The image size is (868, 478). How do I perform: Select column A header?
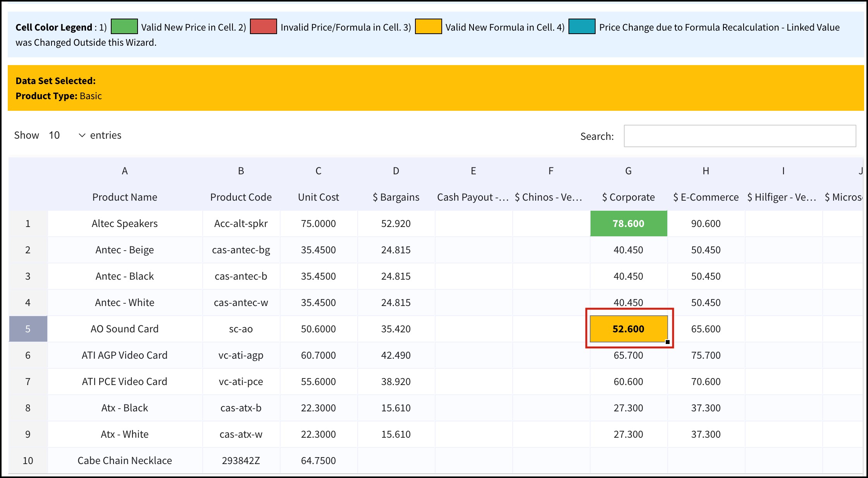(125, 171)
